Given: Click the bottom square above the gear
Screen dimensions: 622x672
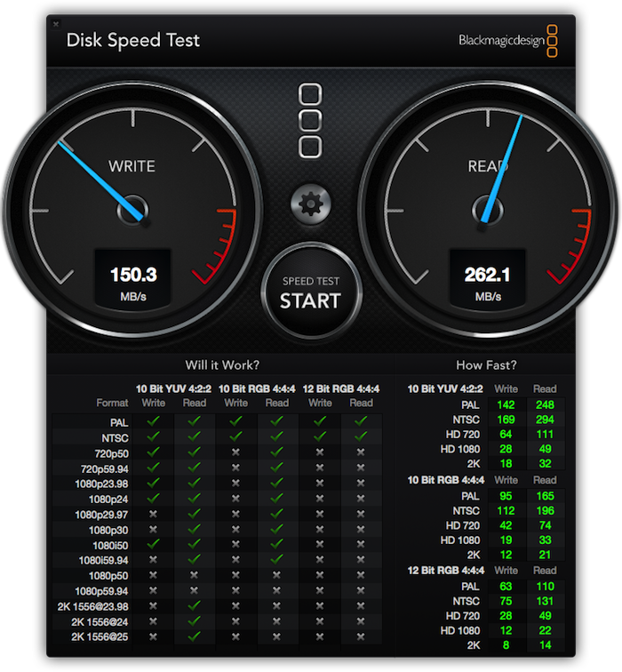Looking at the screenshot, I should pos(310,147).
